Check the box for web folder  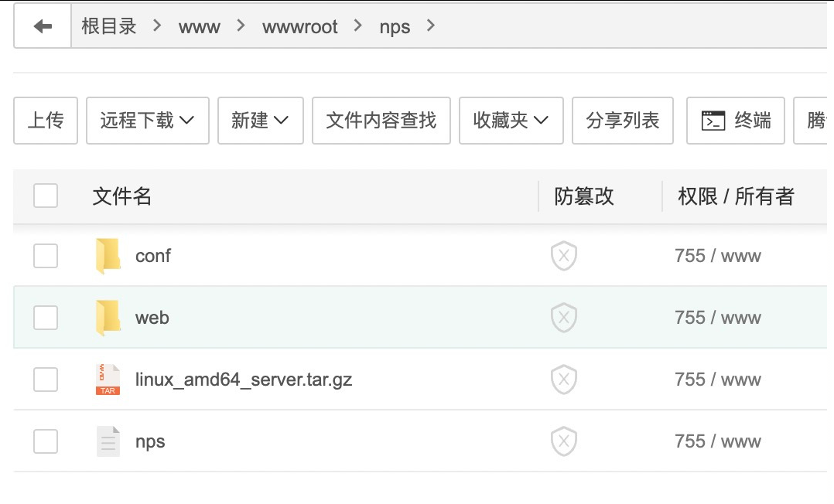pyautogui.click(x=46, y=318)
